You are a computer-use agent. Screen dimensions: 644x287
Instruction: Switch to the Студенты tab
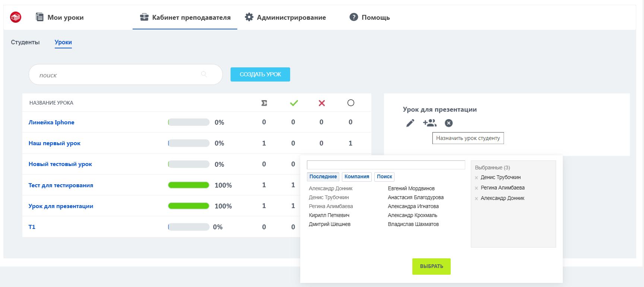(x=25, y=42)
